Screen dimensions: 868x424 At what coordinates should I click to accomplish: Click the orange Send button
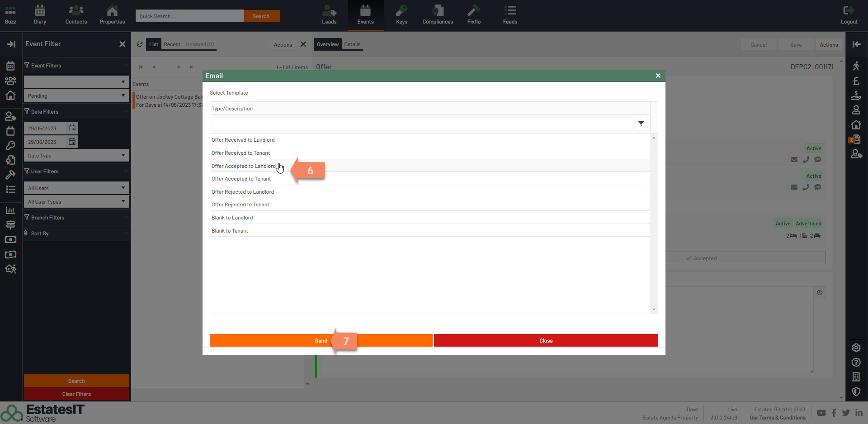click(321, 341)
